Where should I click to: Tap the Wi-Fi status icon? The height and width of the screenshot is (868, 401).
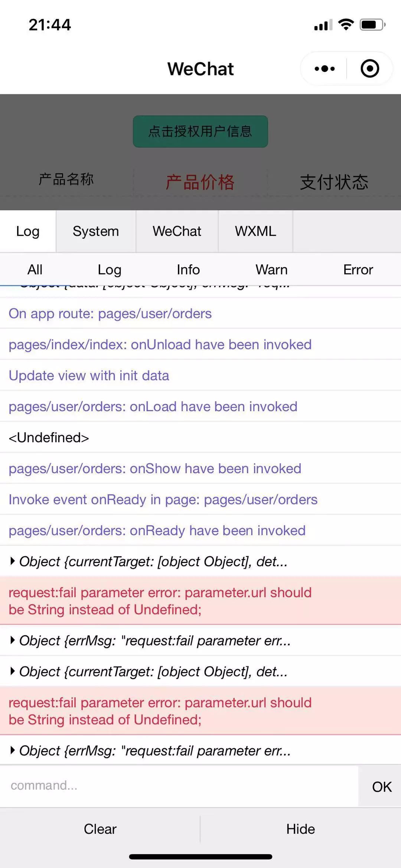coord(346,24)
